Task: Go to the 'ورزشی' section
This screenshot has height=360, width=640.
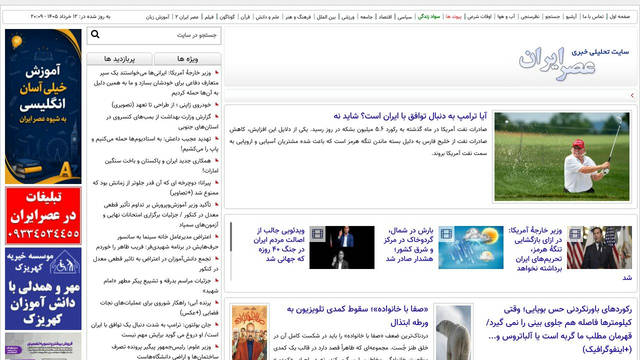Action: pos(348,17)
